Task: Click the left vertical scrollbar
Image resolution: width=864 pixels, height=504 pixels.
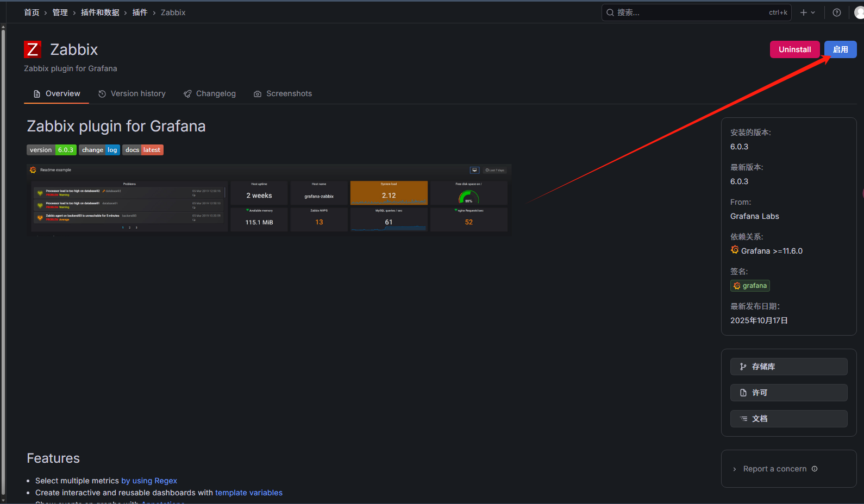Action: (x=3, y=263)
